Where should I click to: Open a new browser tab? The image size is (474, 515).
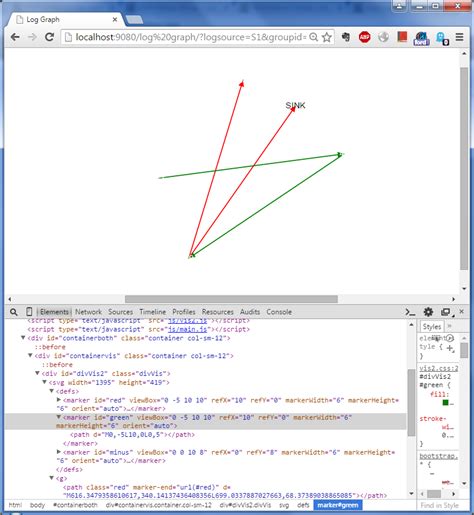[x=135, y=20]
